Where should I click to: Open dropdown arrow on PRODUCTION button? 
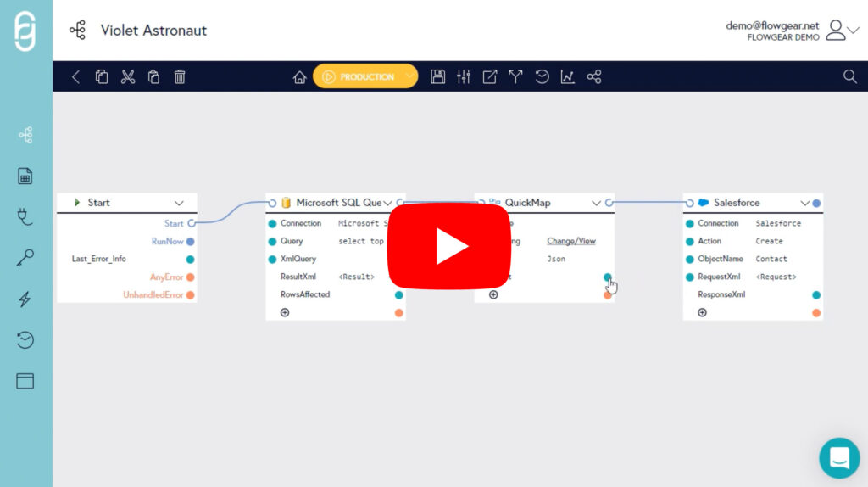[x=409, y=76]
